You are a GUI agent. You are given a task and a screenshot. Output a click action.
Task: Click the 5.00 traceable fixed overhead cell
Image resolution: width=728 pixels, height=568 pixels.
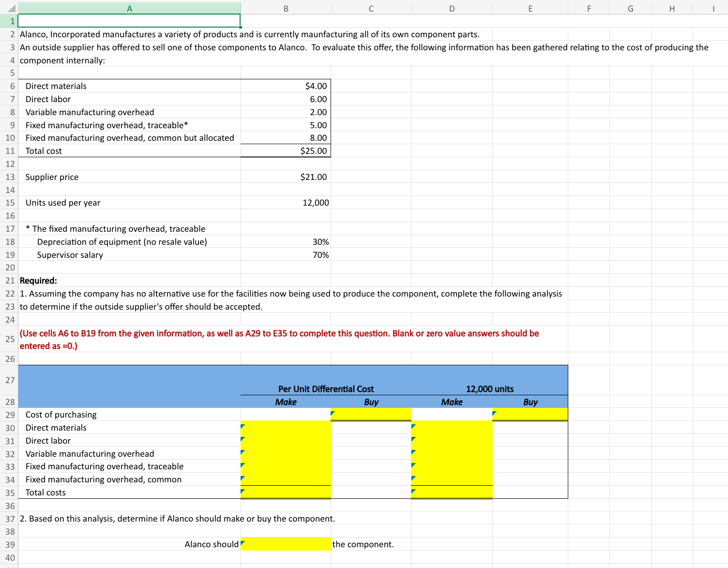pos(286,125)
